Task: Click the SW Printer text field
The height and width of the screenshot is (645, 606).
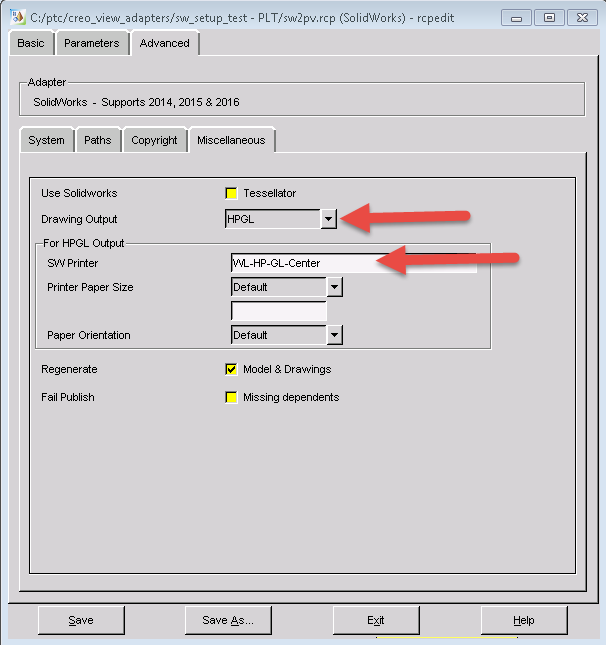Action: 354,263
